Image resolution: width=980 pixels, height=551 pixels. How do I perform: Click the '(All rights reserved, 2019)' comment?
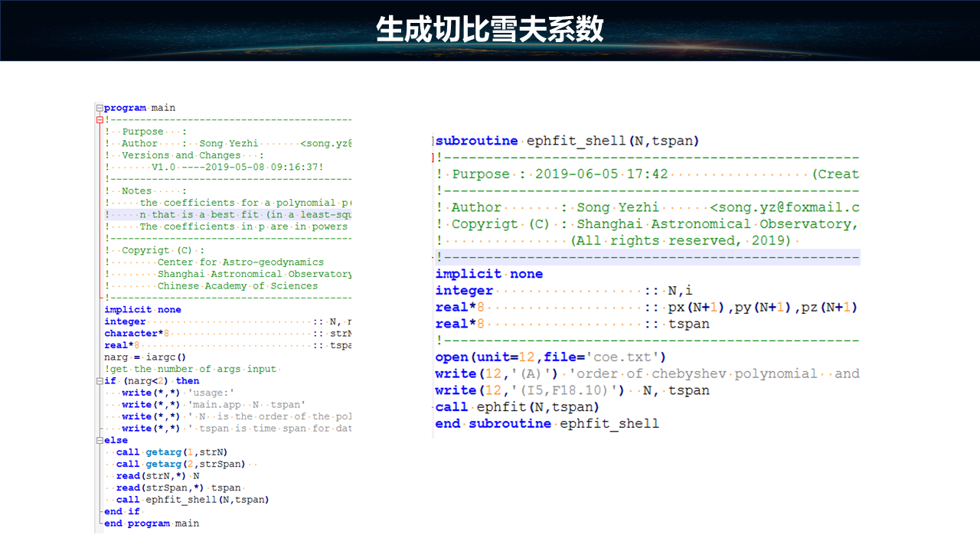[x=681, y=241]
